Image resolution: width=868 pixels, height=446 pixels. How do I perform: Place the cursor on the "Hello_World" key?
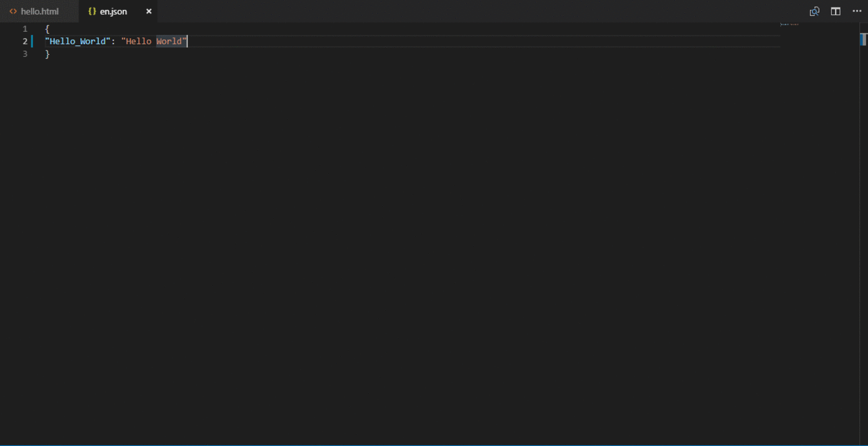[x=78, y=41]
